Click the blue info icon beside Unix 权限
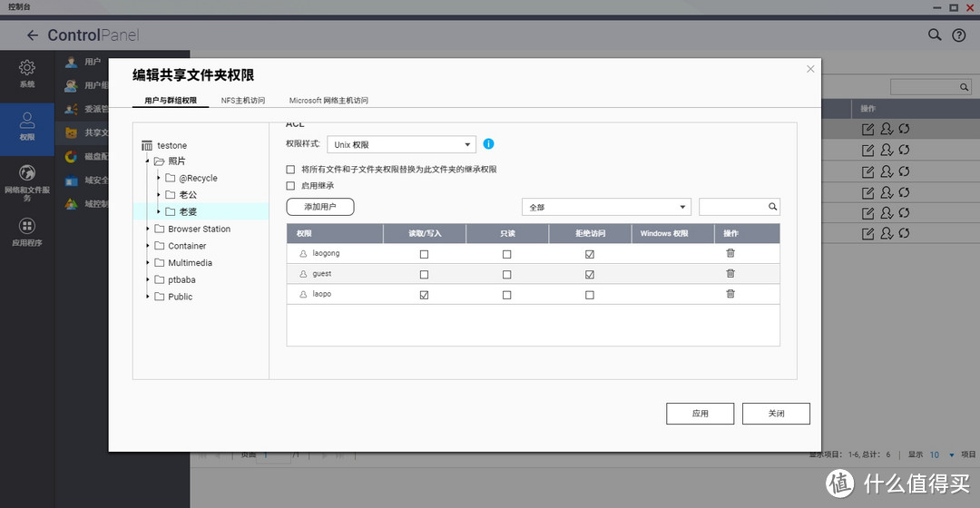This screenshot has height=508, width=980. 488,144
